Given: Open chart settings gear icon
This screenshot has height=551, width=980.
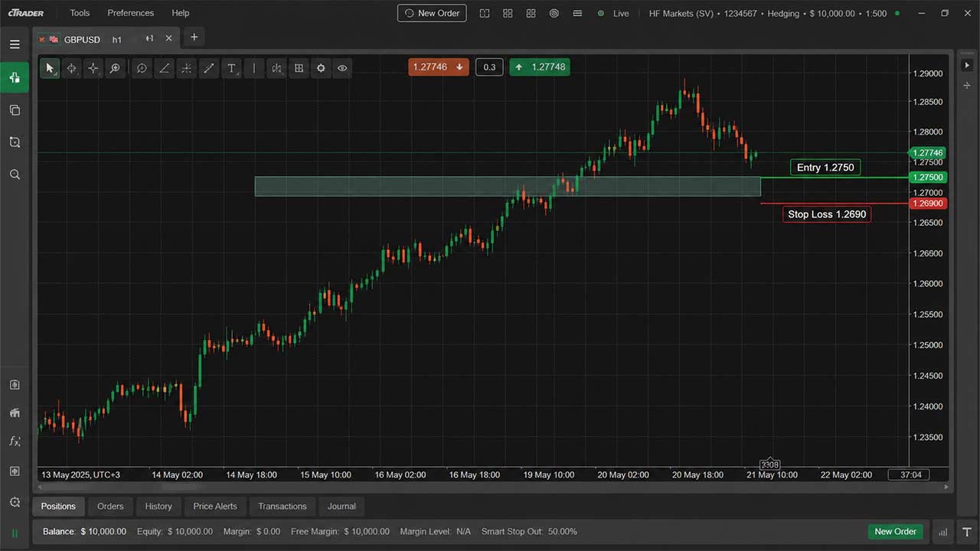Looking at the screenshot, I should click(x=321, y=68).
